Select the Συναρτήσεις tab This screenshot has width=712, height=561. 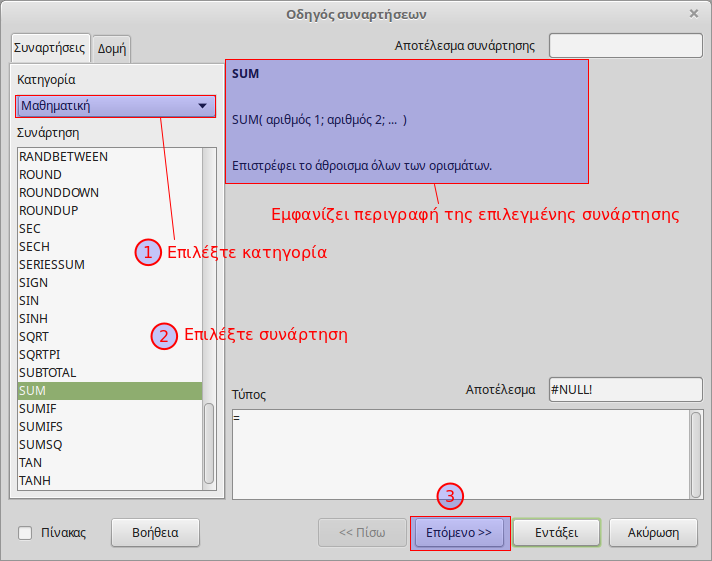coord(50,47)
